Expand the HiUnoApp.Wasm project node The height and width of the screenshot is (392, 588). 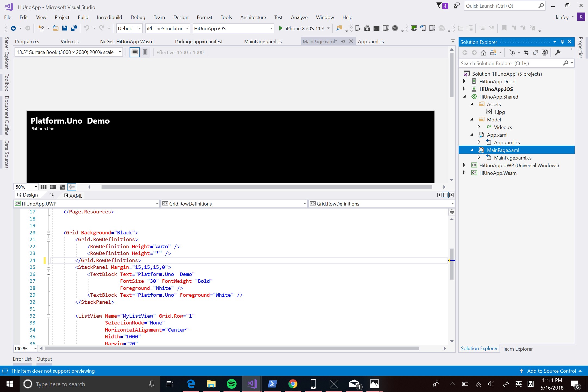(x=464, y=173)
